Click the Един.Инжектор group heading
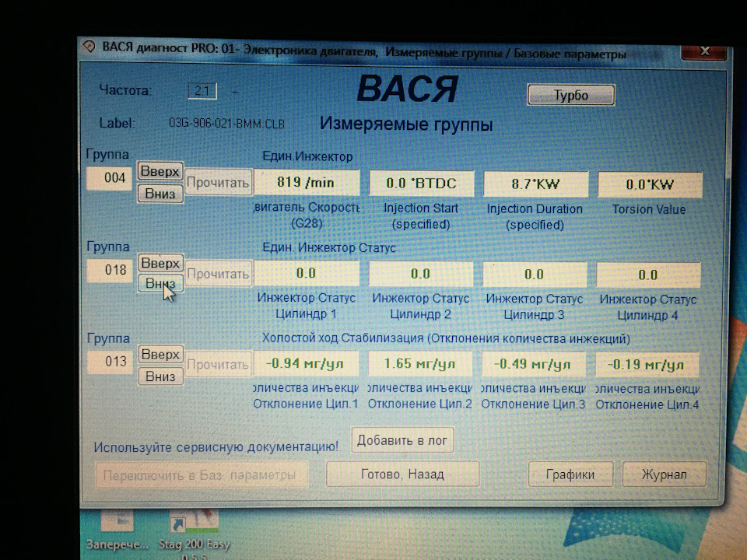 307,156
